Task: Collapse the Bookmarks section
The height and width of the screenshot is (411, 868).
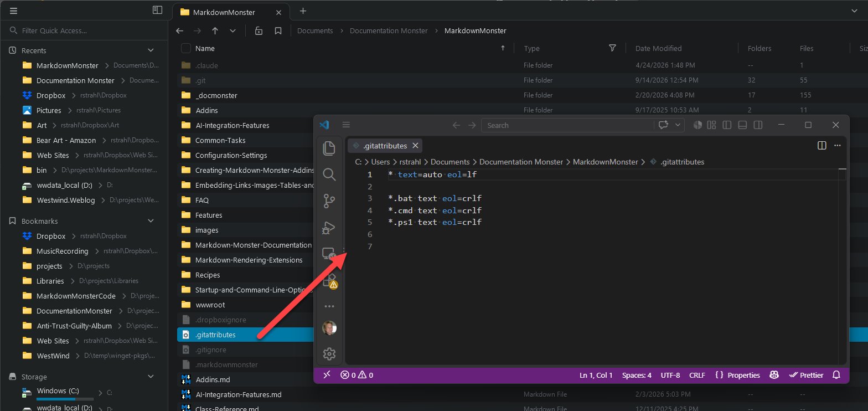Action: click(150, 221)
